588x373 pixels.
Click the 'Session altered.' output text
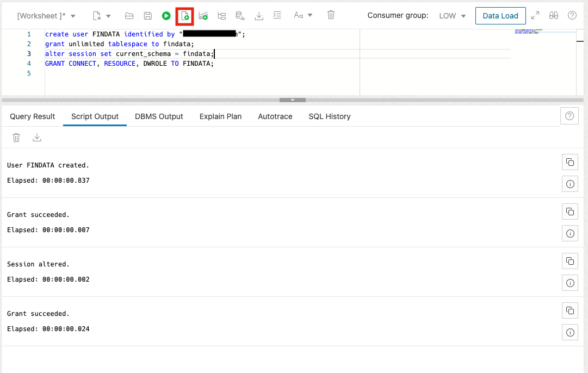38,264
